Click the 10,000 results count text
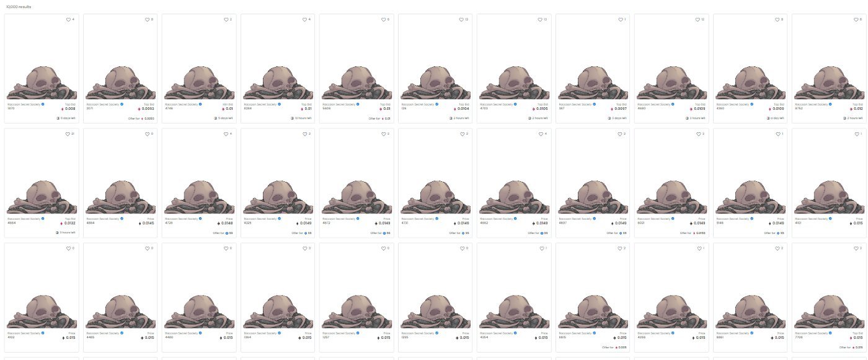The image size is (868, 360). click(x=18, y=7)
